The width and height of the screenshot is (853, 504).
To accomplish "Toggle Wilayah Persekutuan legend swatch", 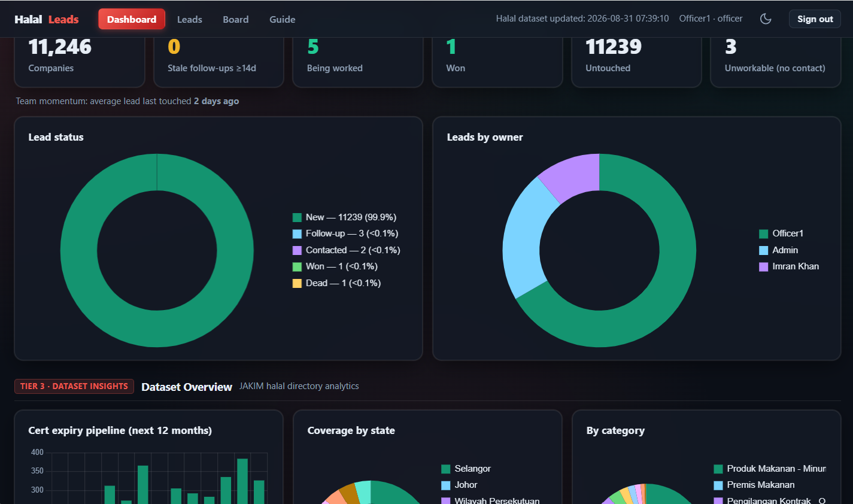I will [x=446, y=500].
